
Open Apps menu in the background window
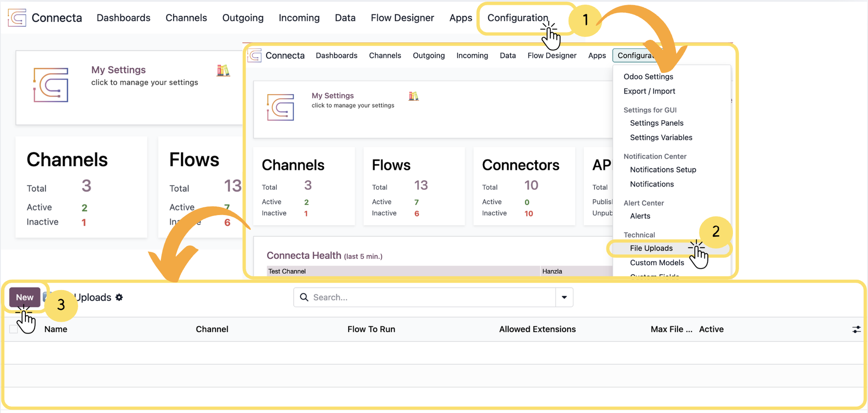[x=461, y=18]
